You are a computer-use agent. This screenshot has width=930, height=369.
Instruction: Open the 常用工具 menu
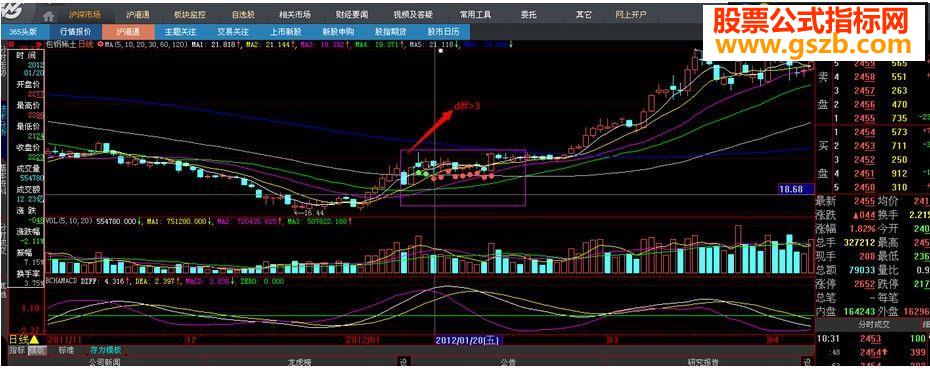pyautogui.click(x=476, y=14)
